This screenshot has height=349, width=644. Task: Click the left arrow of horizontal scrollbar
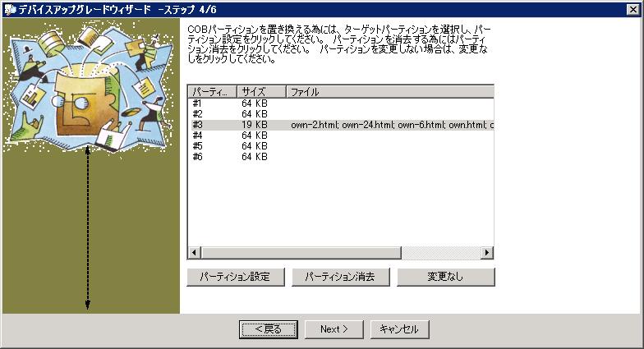tap(195, 253)
